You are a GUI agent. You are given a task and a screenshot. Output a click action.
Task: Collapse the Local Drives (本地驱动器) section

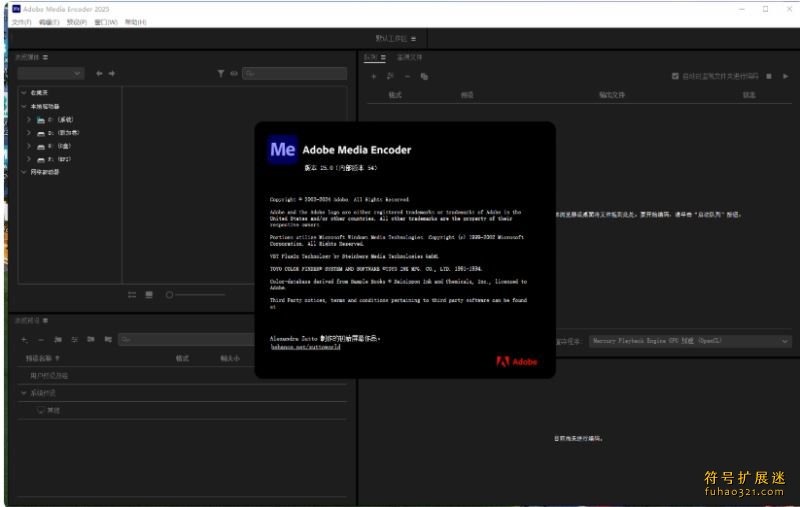23,106
